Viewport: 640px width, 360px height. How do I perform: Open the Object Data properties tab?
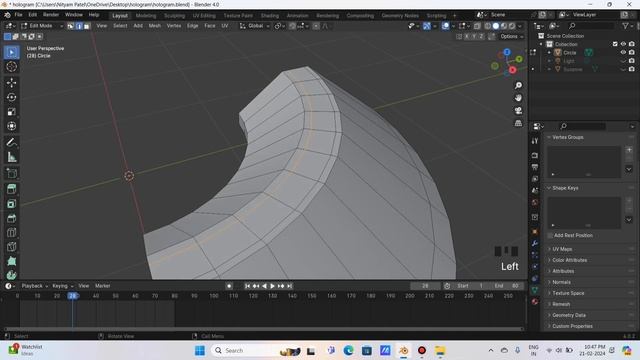point(535,290)
